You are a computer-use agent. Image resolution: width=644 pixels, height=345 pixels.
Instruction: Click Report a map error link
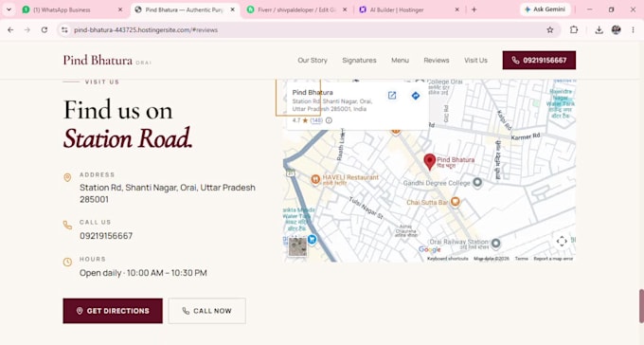point(553,259)
